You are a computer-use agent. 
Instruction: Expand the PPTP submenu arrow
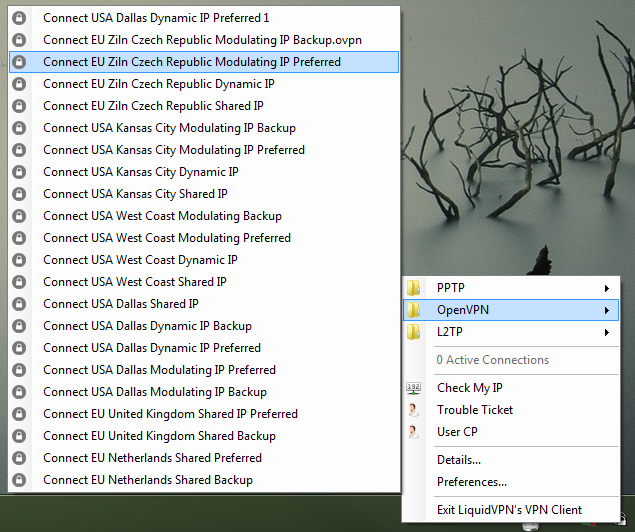(x=607, y=288)
